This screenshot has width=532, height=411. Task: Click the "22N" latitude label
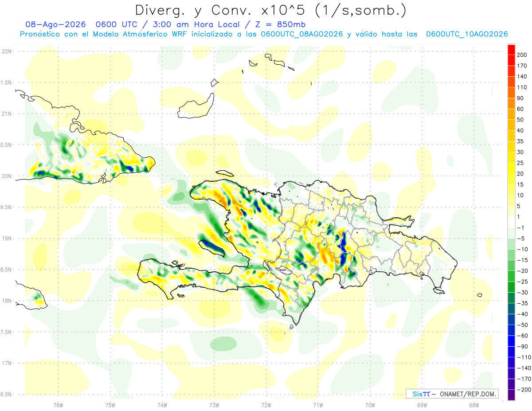pos(7,51)
